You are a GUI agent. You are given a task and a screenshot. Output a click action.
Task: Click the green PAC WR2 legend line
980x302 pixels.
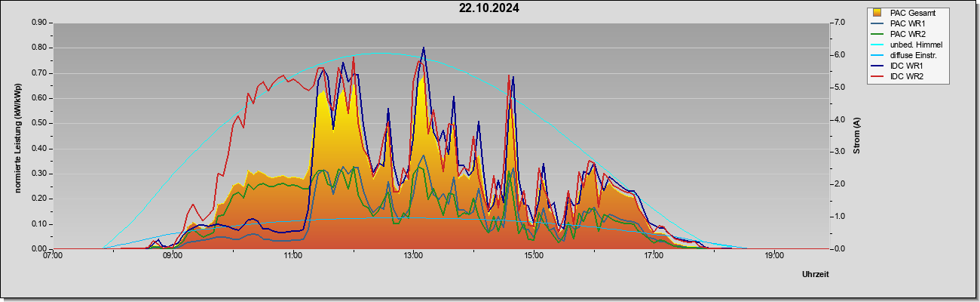(x=877, y=34)
